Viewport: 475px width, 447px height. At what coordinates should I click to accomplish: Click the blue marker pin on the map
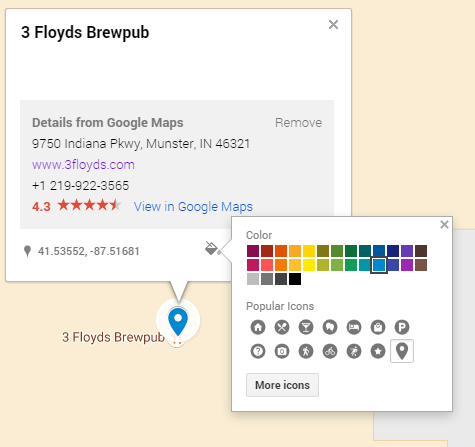point(178,321)
